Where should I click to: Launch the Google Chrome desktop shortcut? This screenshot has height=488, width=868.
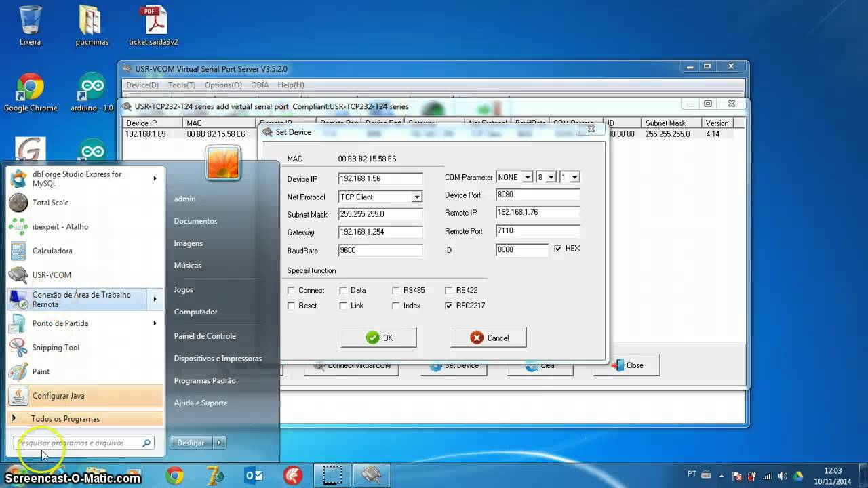click(x=31, y=92)
